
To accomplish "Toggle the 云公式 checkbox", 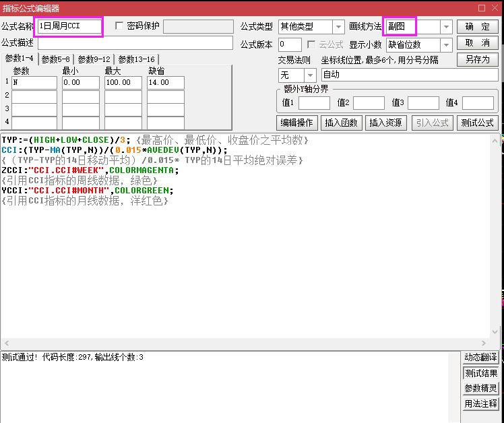I will click(311, 44).
